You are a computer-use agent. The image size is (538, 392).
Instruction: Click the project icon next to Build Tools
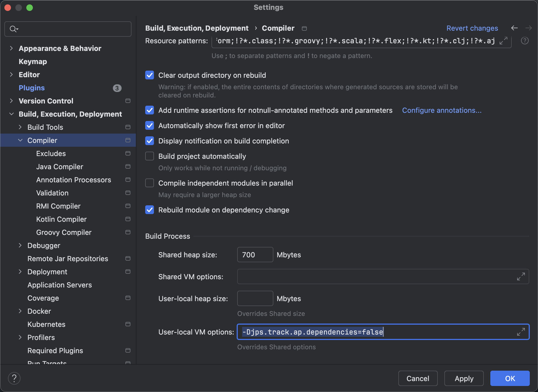[128, 127]
